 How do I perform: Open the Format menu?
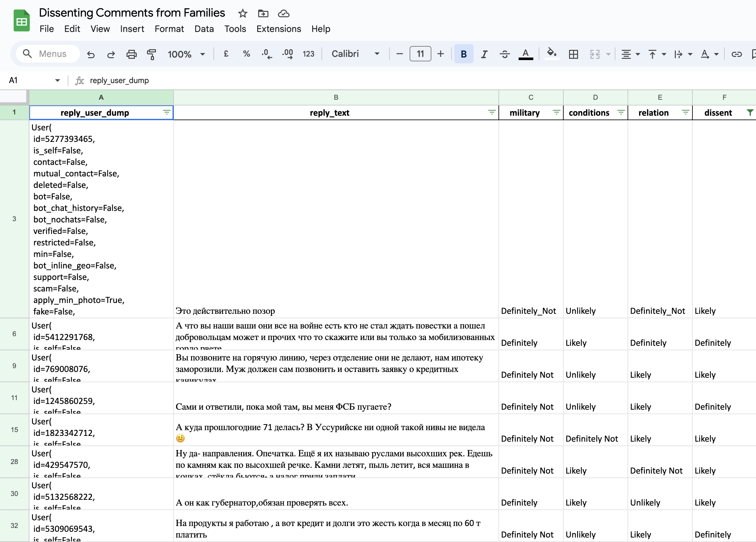coord(169,29)
